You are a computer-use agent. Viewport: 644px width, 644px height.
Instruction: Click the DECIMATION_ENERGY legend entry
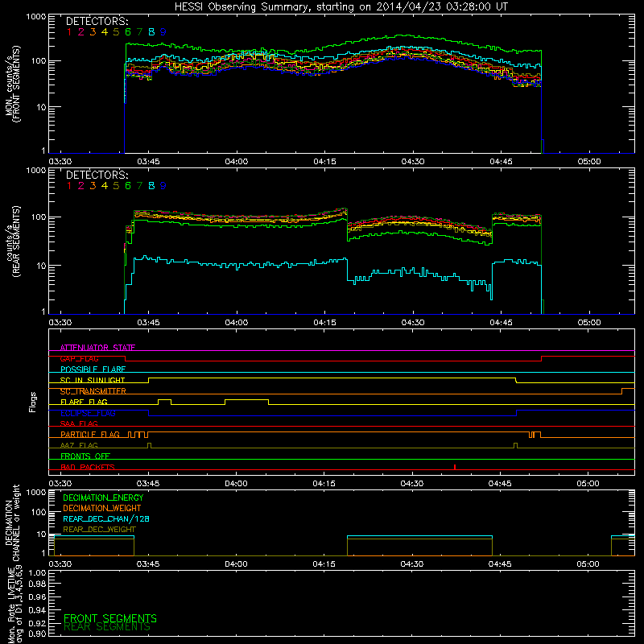103,497
